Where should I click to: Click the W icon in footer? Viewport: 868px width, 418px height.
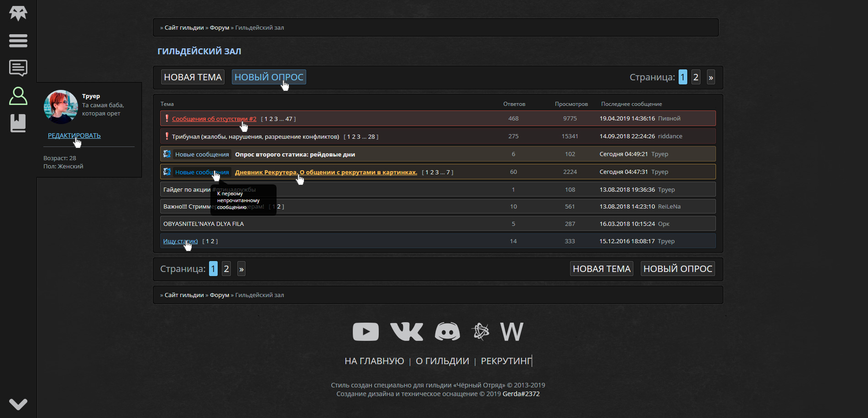click(x=512, y=332)
